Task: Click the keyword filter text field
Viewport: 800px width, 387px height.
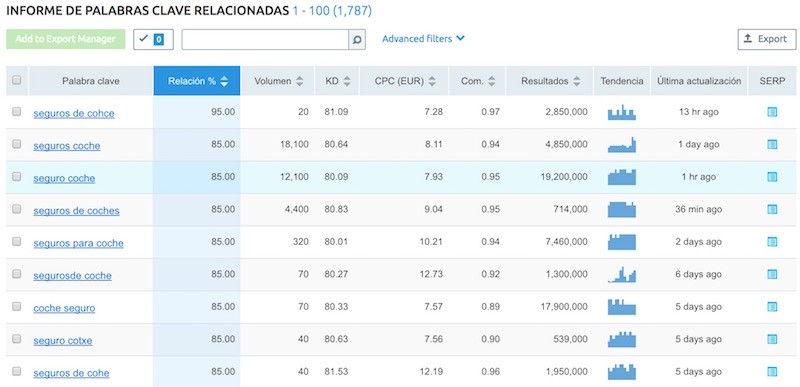Action: (x=265, y=39)
